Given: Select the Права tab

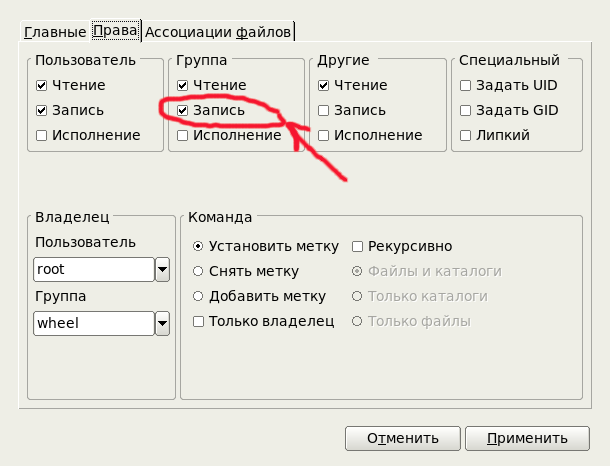Looking at the screenshot, I should click(x=114, y=31).
